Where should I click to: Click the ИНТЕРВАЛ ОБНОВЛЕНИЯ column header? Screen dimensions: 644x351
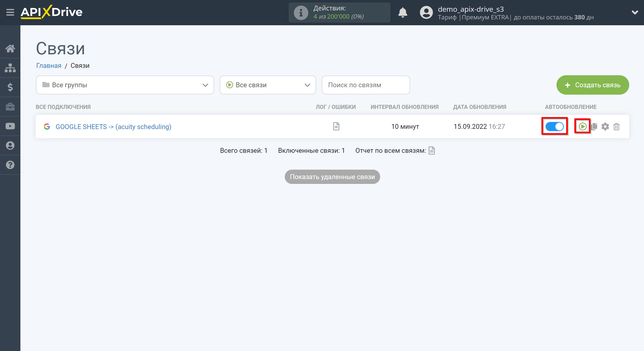(405, 107)
